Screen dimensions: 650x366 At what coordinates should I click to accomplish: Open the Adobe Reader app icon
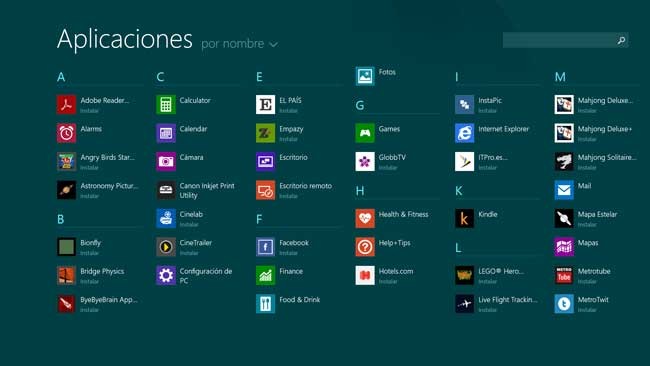(66, 104)
